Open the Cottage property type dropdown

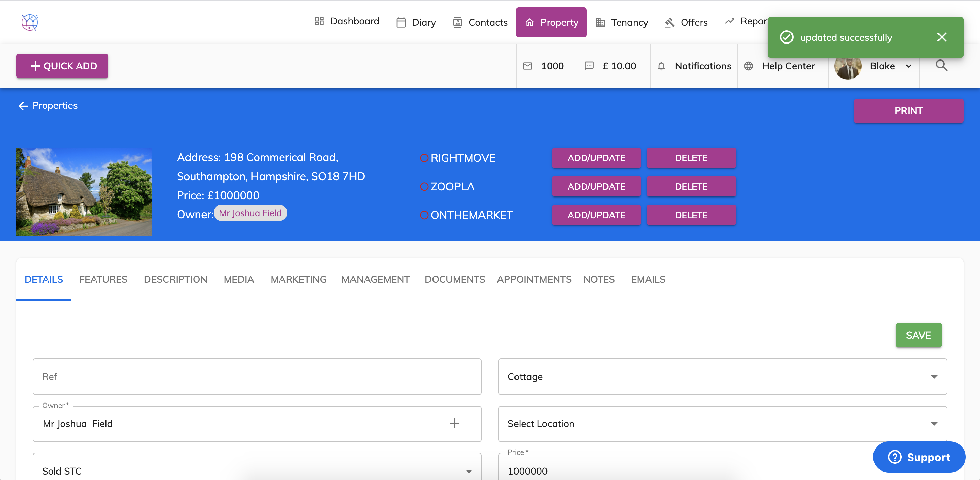(934, 377)
